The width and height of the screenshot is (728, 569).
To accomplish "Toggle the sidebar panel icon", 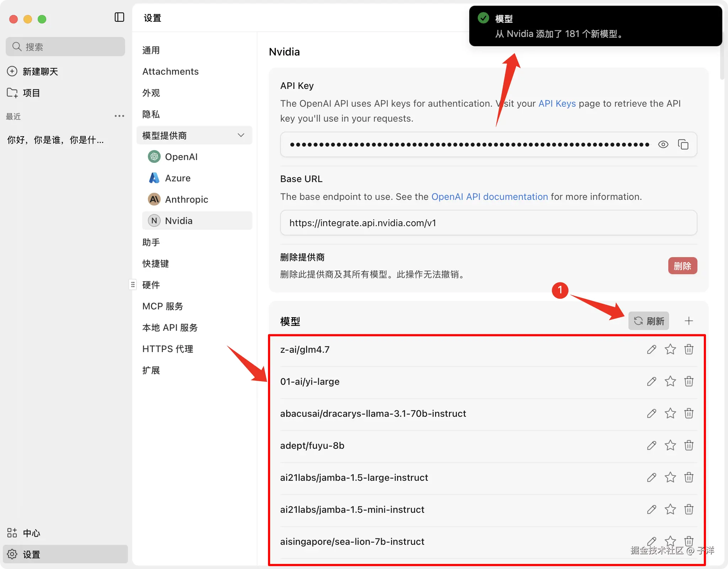I will [x=119, y=17].
